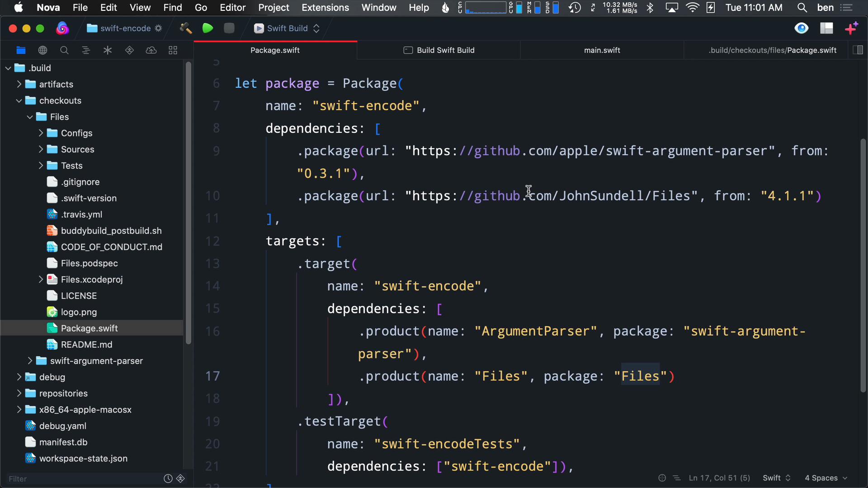The width and height of the screenshot is (868, 488).
Task: Expand the debug folder
Action: 19,377
